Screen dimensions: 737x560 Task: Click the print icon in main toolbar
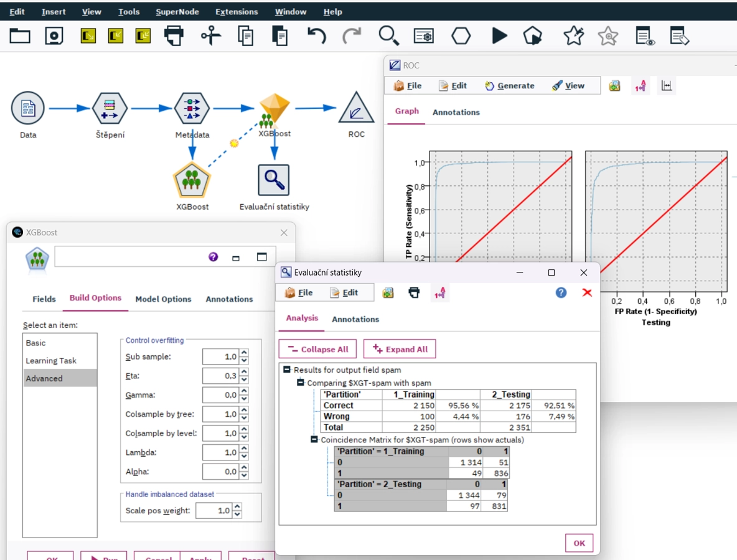tap(174, 35)
